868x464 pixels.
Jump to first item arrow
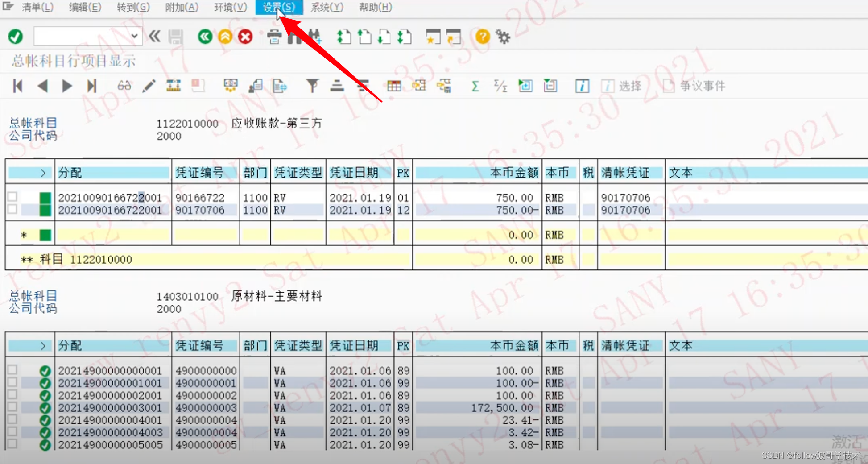(18, 86)
